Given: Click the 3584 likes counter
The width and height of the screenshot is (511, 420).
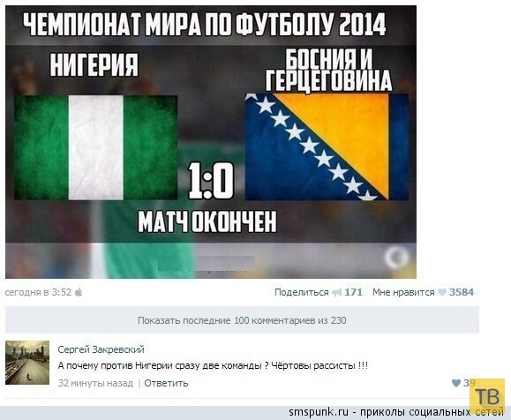Looking at the screenshot, I should point(462,292).
